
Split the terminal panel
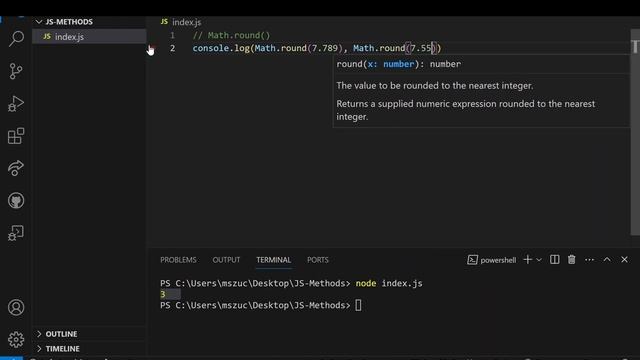[554, 260]
